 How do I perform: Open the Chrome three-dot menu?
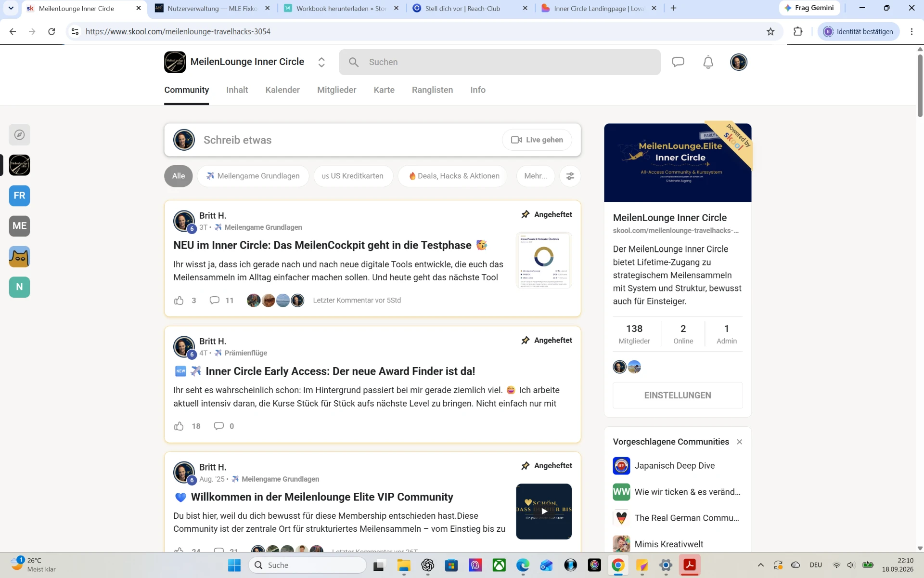[x=911, y=32]
